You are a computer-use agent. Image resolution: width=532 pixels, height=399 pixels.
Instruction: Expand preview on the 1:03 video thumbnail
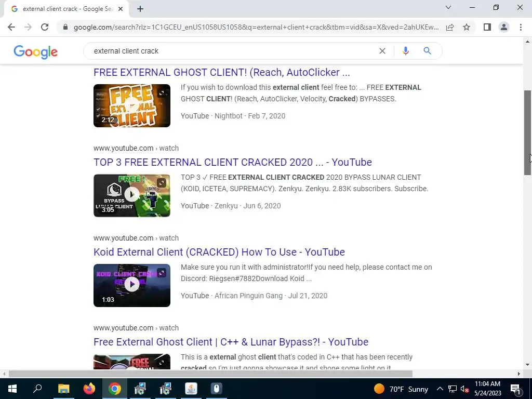click(x=162, y=273)
